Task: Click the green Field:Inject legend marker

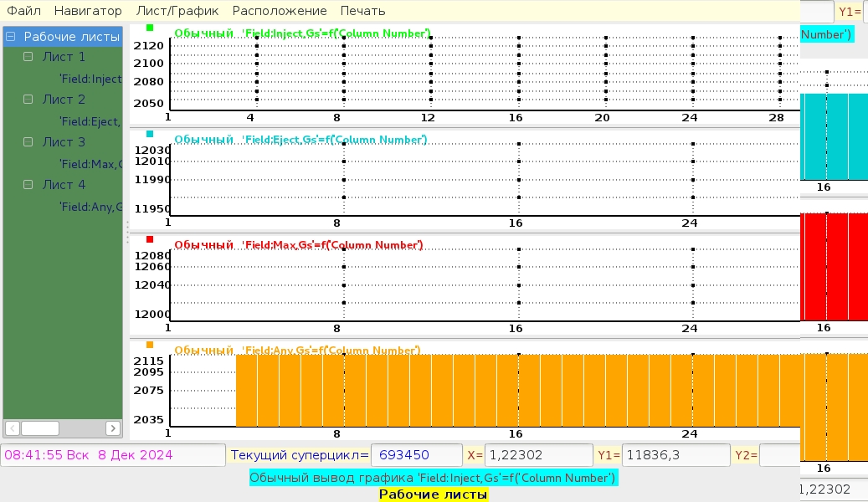Action: coord(150,28)
